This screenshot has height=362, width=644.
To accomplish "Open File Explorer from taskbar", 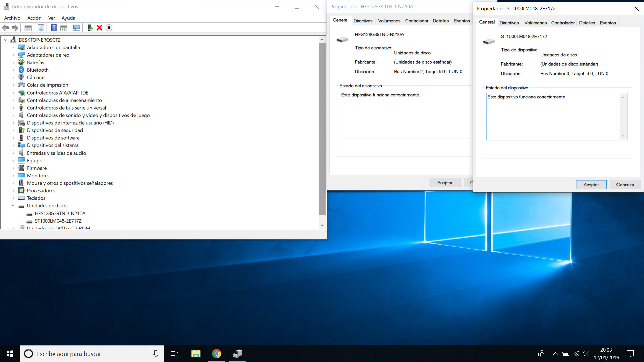I will (196, 354).
